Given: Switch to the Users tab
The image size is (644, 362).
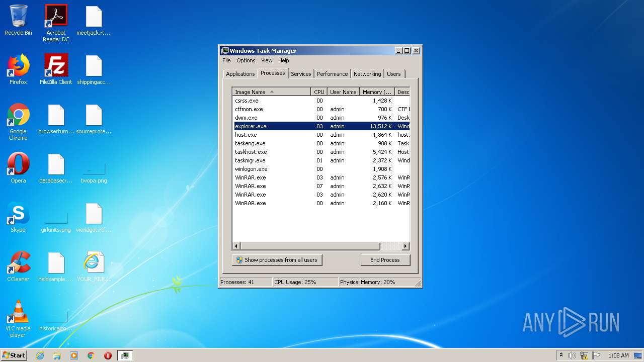Looking at the screenshot, I should [394, 74].
